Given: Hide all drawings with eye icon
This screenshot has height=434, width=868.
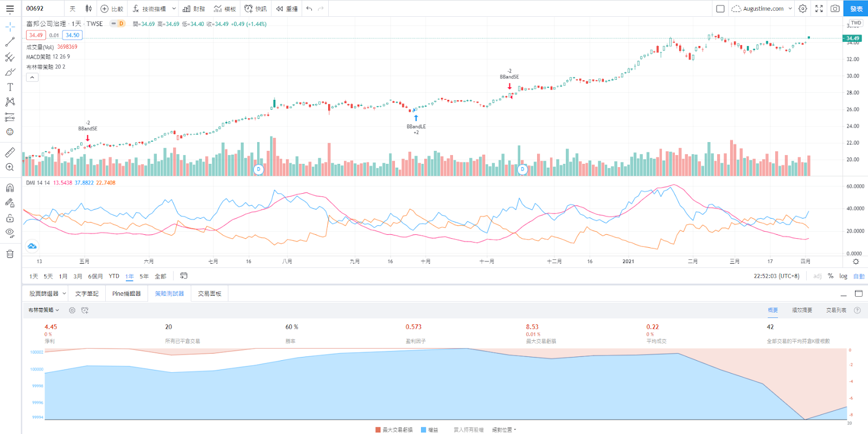Looking at the screenshot, I should pos(10,233).
